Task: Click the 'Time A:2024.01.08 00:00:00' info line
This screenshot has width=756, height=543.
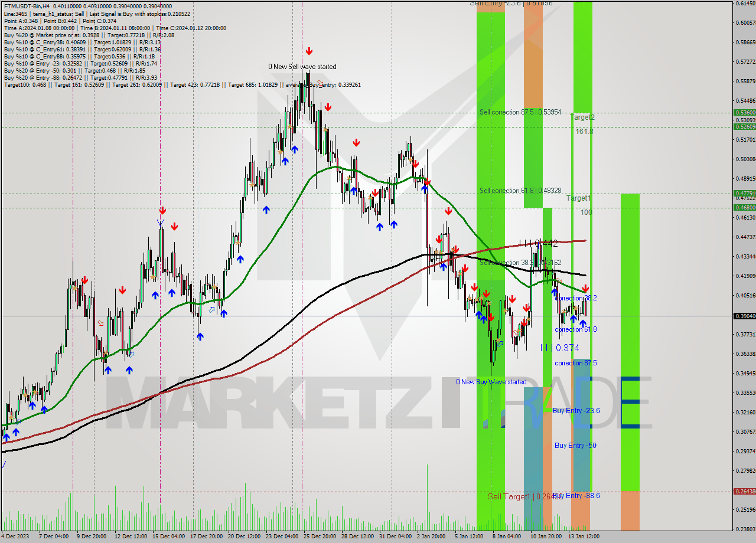Action: click(x=115, y=28)
